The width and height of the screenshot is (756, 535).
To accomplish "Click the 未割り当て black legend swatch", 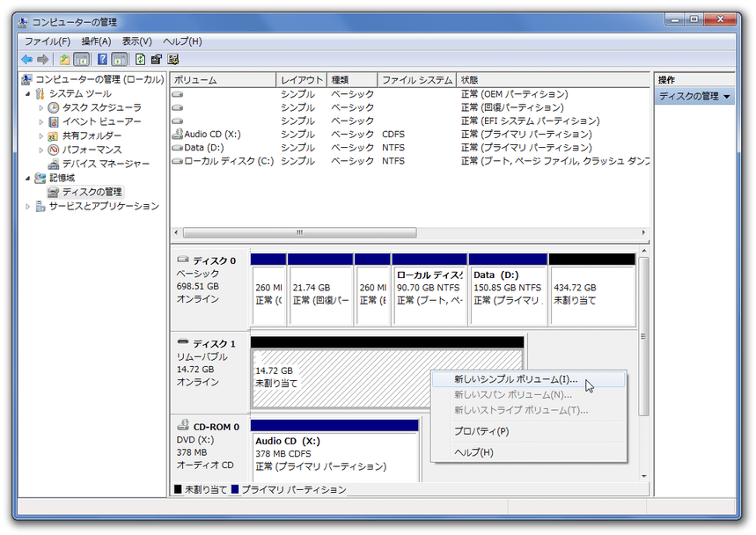I will point(178,490).
